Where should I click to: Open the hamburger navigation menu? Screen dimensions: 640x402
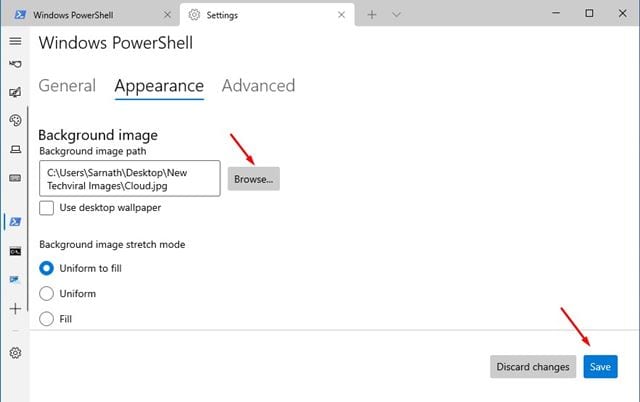(x=16, y=41)
